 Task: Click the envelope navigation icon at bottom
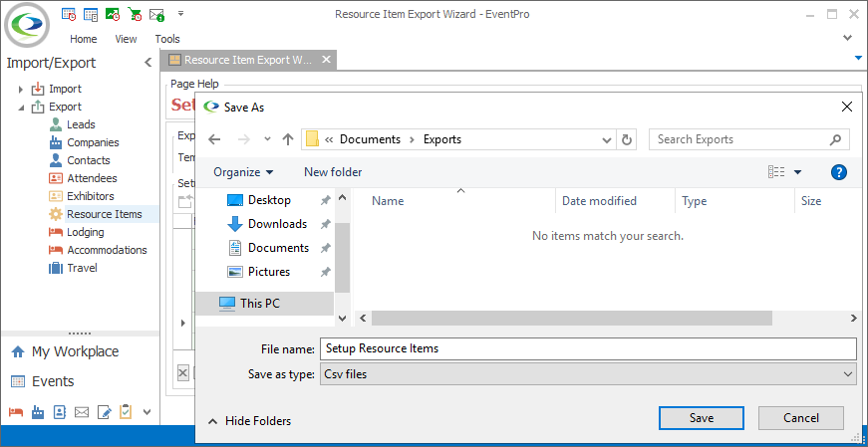[82, 412]
